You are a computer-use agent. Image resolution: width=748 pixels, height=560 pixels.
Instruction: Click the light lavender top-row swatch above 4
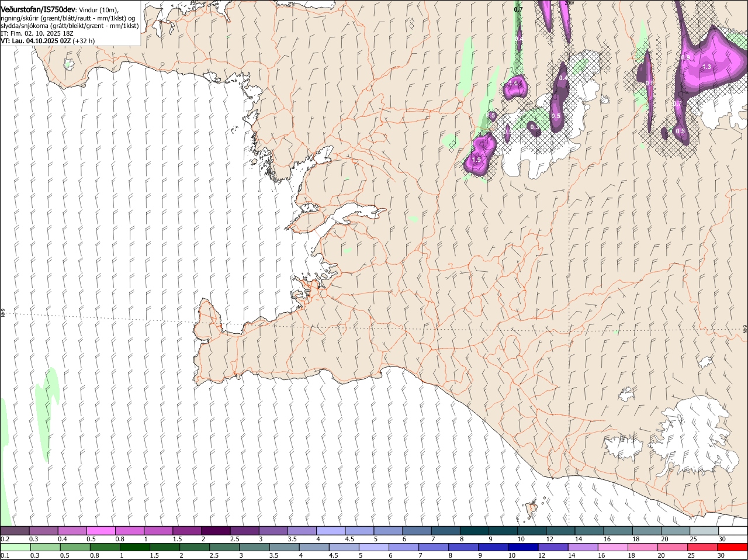pos(331,531)
